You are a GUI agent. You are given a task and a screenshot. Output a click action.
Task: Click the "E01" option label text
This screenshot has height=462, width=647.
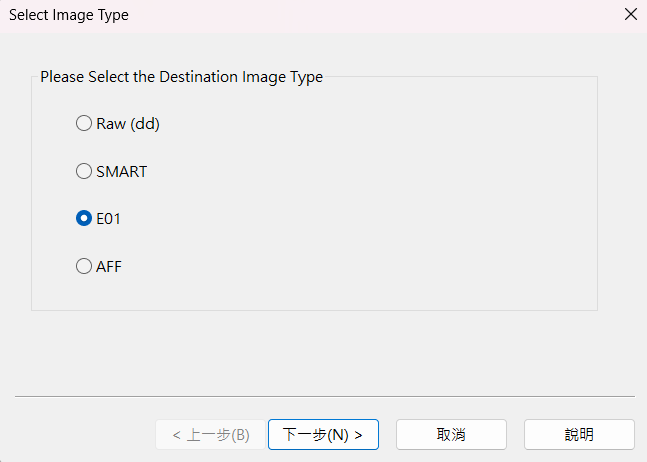click(108, 219)
